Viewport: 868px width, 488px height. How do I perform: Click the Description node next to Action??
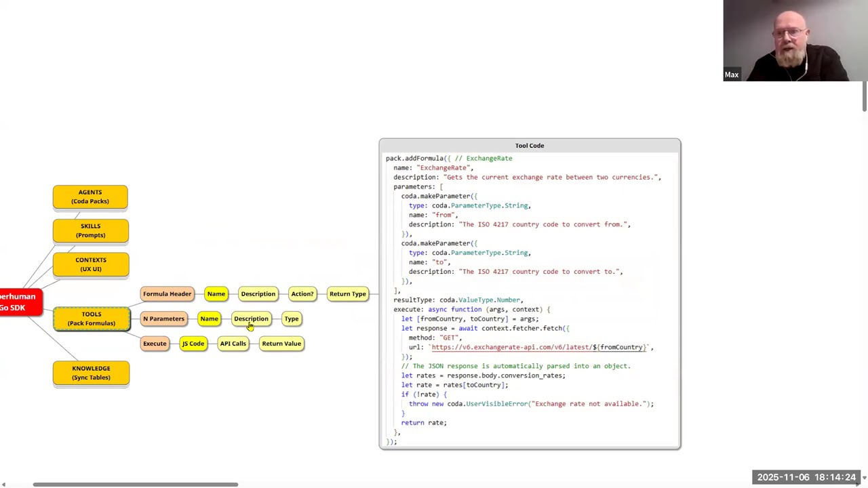click(x=258, y=294)
